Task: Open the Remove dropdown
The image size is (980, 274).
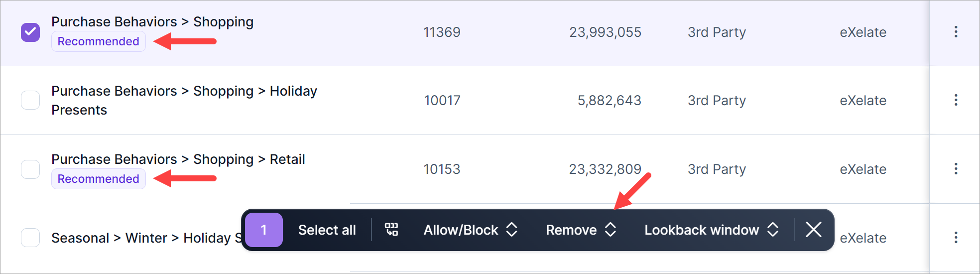Action: (581, 230)
